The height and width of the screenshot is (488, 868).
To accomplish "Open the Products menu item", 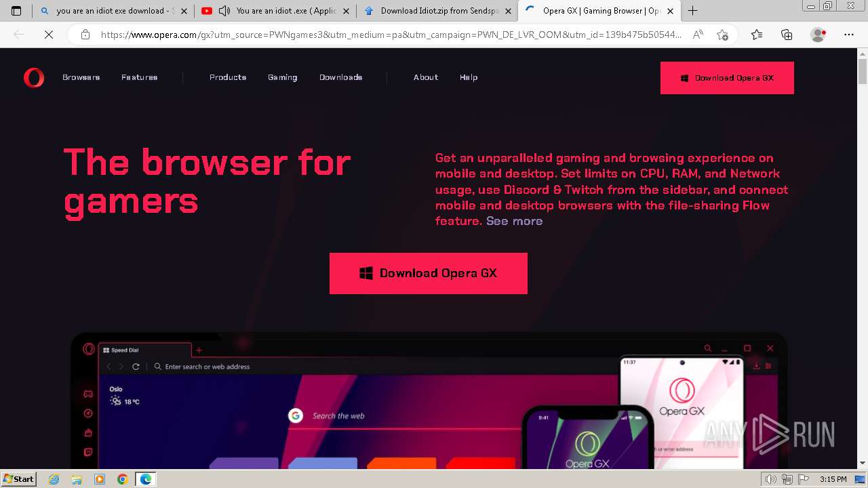I will (x=228, y=77).
